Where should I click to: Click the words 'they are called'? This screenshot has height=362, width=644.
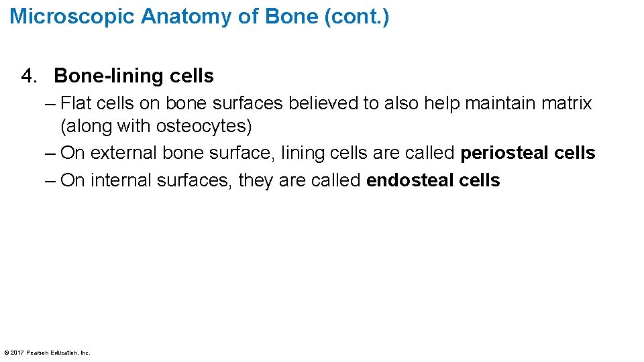tap(299, 180)
